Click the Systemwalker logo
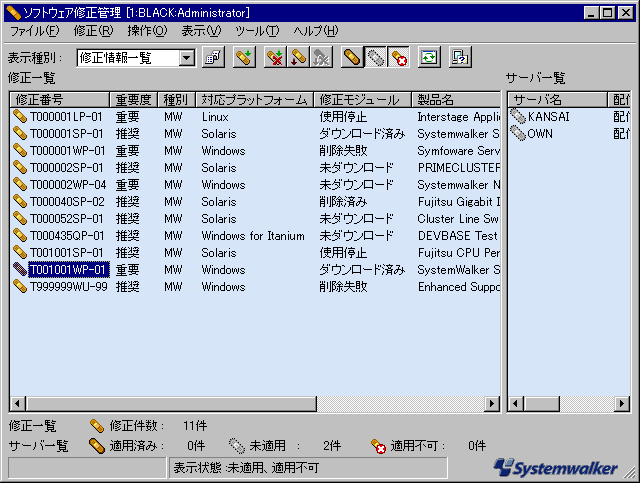Image resolution: width=640 pixels, height=483 pixels. click(x=556, y=468)
